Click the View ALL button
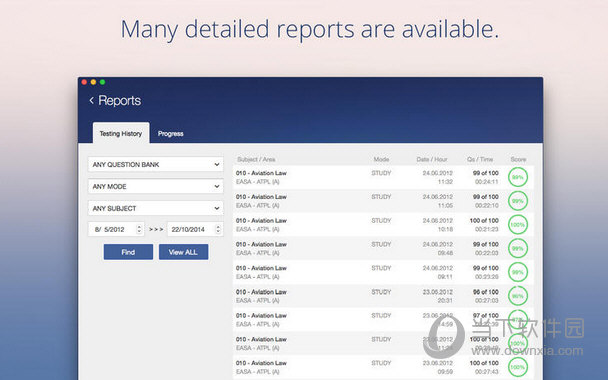 pos(183,252)
